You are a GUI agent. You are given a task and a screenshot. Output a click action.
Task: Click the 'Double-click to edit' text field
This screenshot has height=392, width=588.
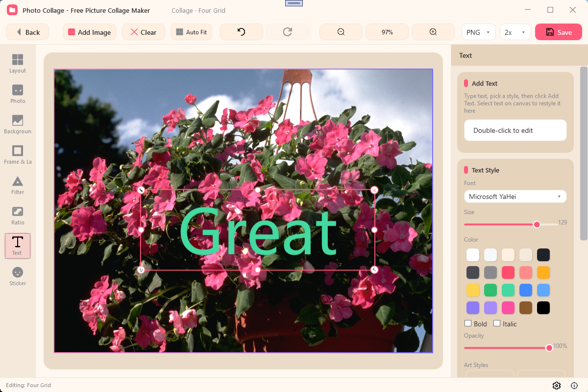tap(515, 130)
